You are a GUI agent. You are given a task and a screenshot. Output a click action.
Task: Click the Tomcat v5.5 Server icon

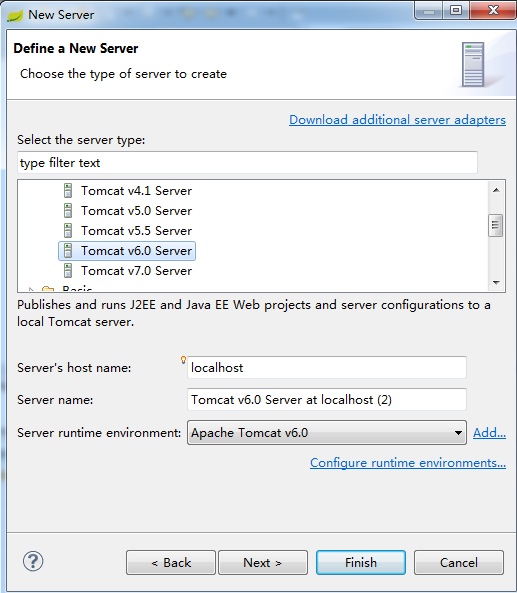click(x=68, y=231)
